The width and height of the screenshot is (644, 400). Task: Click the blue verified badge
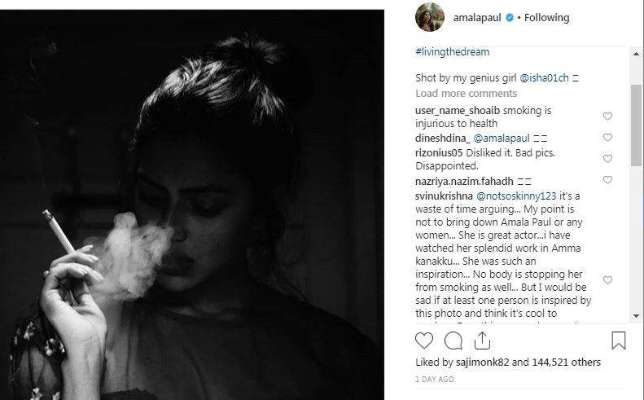(510, 18)
